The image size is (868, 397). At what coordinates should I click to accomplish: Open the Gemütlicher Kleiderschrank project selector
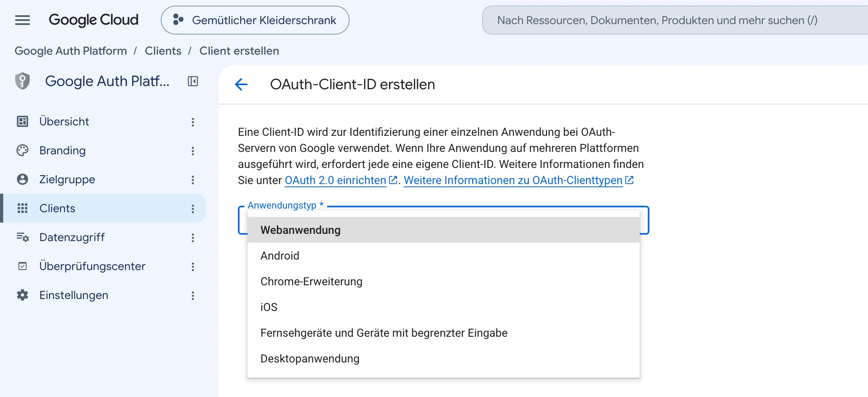point(255,20)
